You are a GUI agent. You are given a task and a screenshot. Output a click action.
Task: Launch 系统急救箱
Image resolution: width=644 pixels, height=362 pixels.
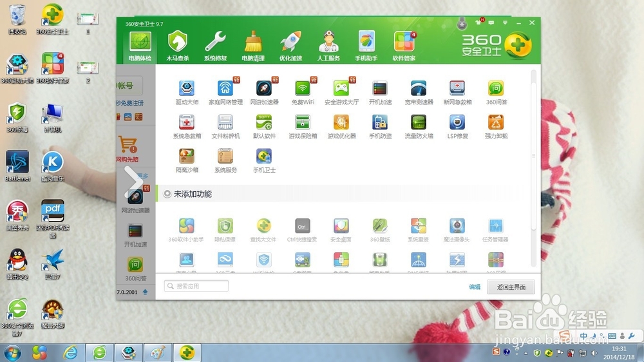click(x=187, y=127)
